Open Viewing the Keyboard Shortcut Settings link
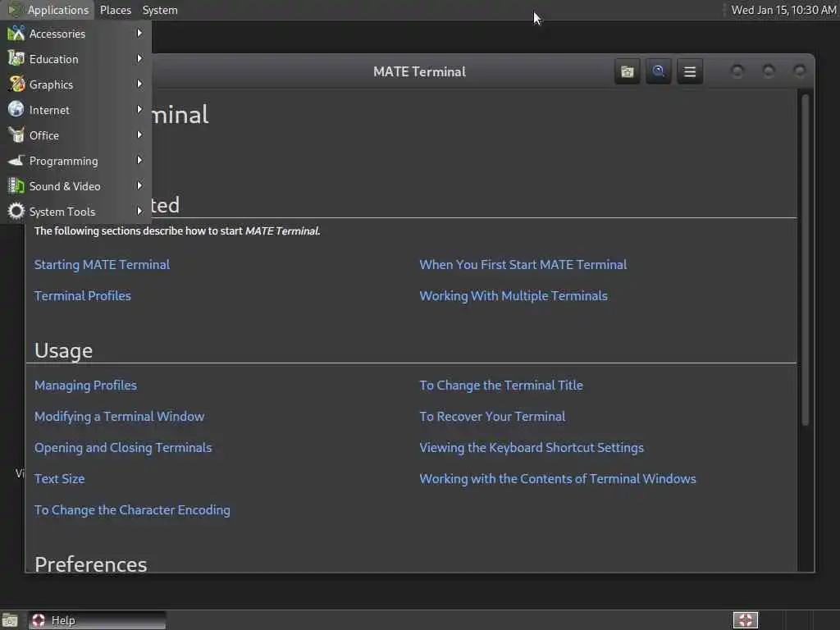Viewport: 840px width, 630px height. click(x=532, y=447)
